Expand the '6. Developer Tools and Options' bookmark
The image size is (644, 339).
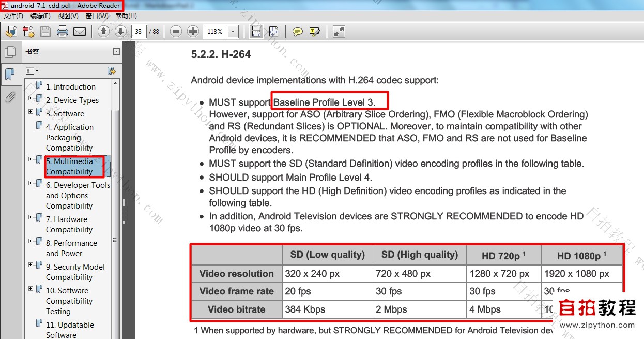31,183
